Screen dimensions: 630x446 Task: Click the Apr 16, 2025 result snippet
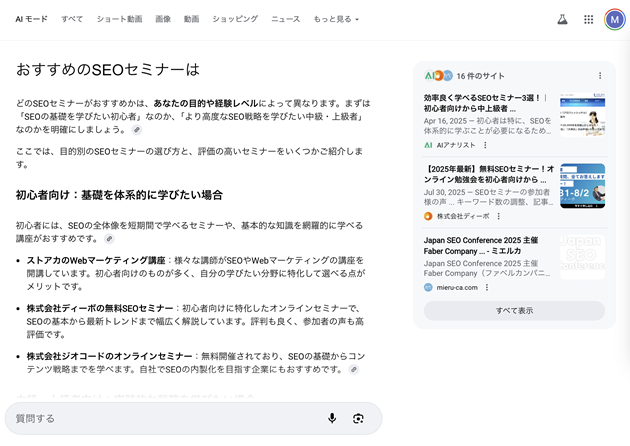pos(487,126)
